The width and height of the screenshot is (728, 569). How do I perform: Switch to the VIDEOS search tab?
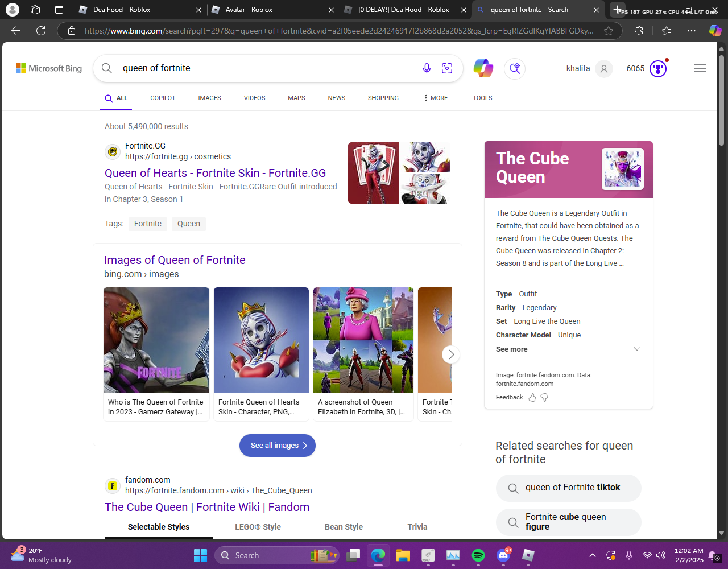[x=254, y=98]
